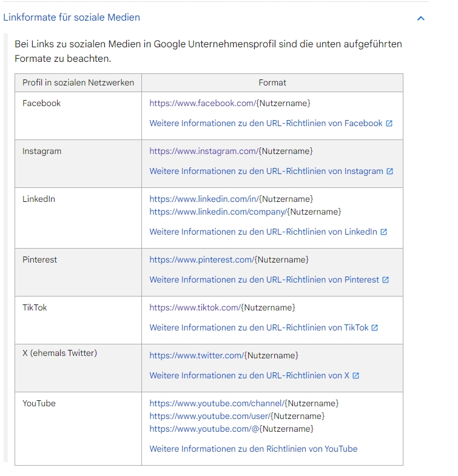Open Weitere Informationen zu URL-Richtlinien von Pinterest

pyautogui.click(x=264, y=280)
